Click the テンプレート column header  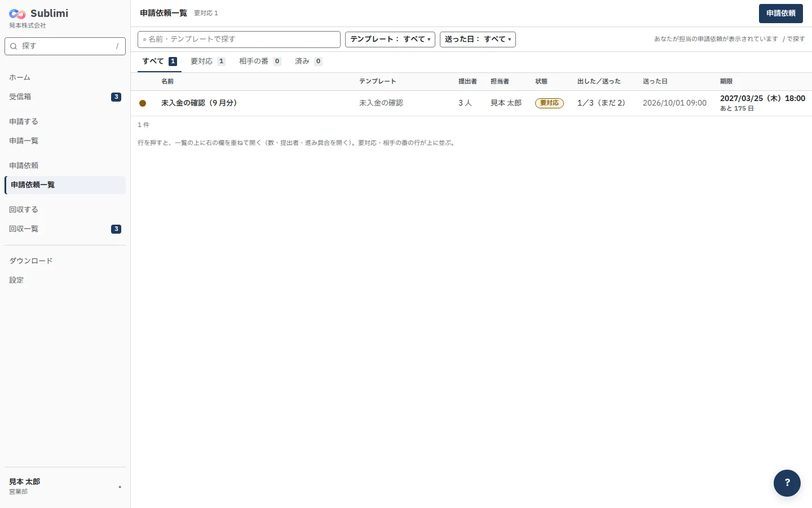378,82
